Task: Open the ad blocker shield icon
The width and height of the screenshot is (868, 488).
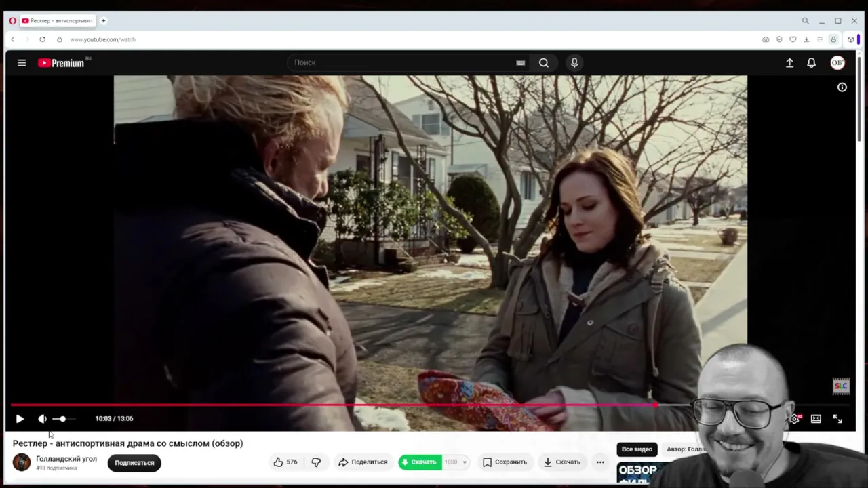Action: click(779, 39)
